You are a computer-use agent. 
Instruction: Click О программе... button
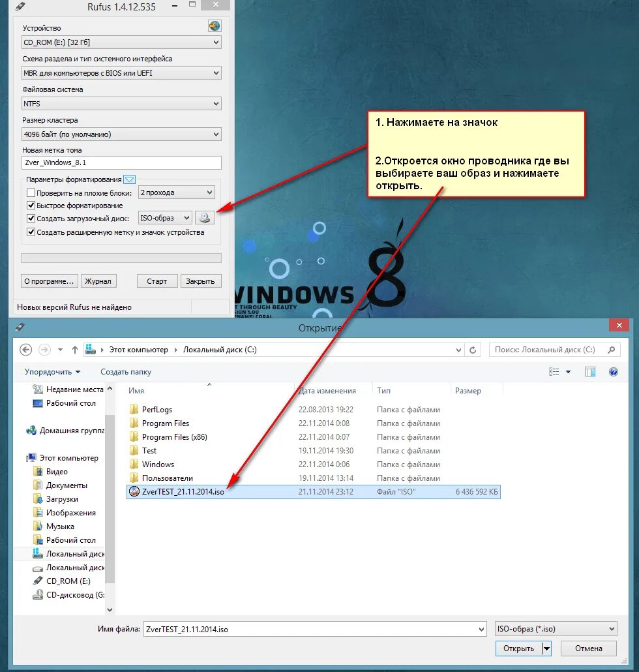(x=50, y=281)
